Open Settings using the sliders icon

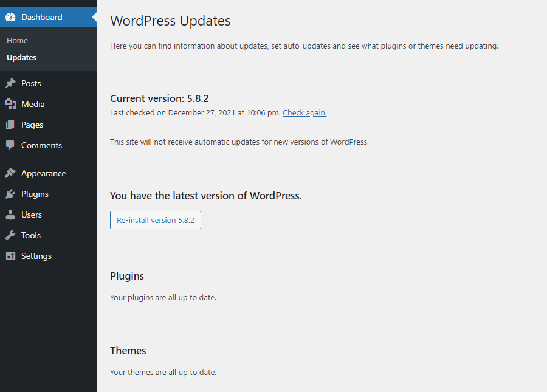(10, 256)
